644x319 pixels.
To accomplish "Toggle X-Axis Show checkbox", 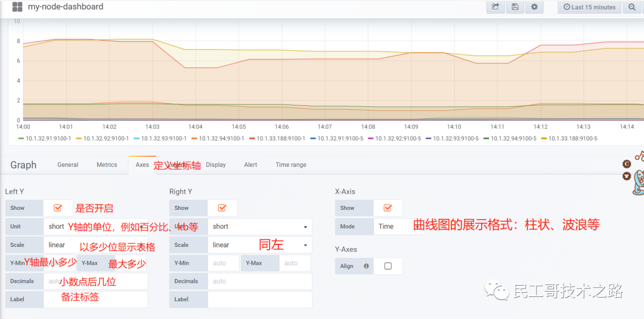I will 388,207.
